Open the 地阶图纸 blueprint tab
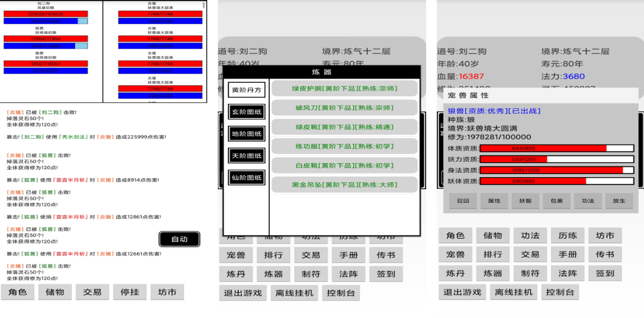The image size is (644, 318). (x=247, y=133)
